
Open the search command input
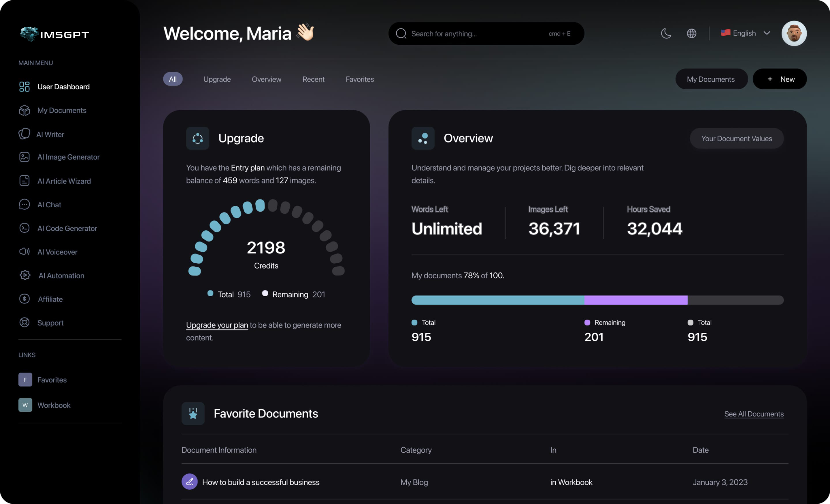click(x=485, y=33)
